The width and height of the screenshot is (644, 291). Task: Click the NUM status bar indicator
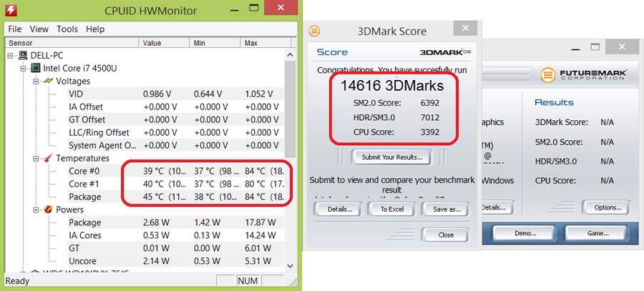coord(248,281)
